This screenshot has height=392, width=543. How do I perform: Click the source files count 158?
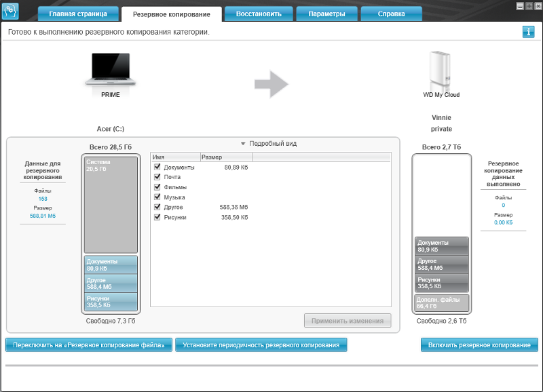[43, 199]
